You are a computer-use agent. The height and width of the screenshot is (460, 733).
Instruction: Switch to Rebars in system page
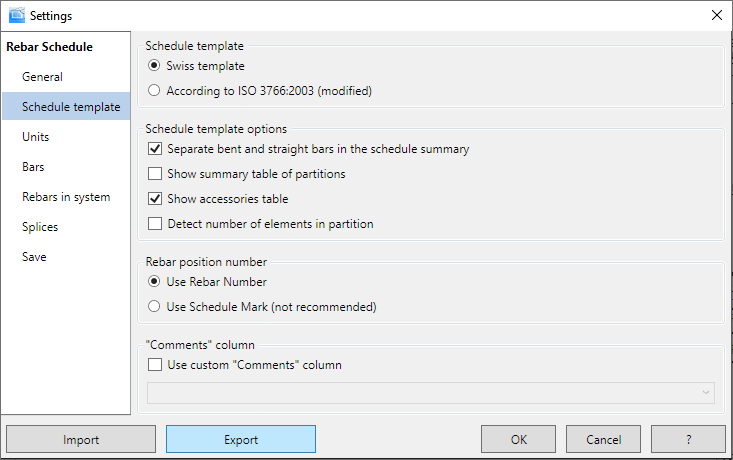[66, 197]
